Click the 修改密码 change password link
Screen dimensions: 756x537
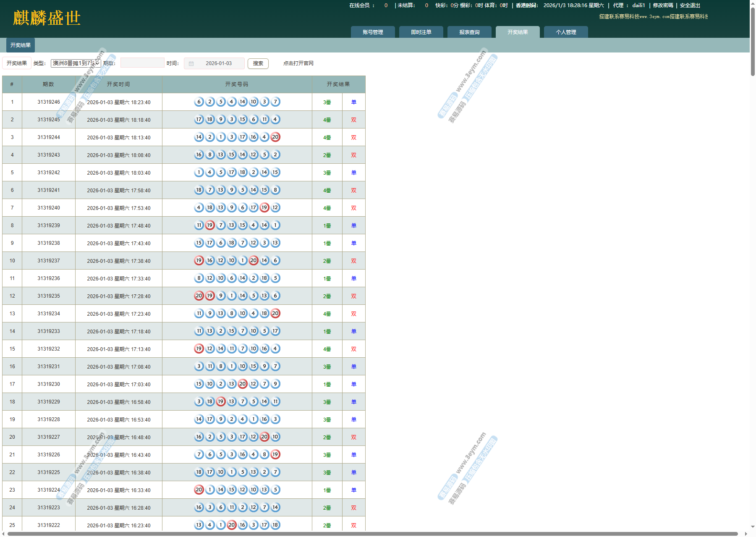(x=663, y=5)
